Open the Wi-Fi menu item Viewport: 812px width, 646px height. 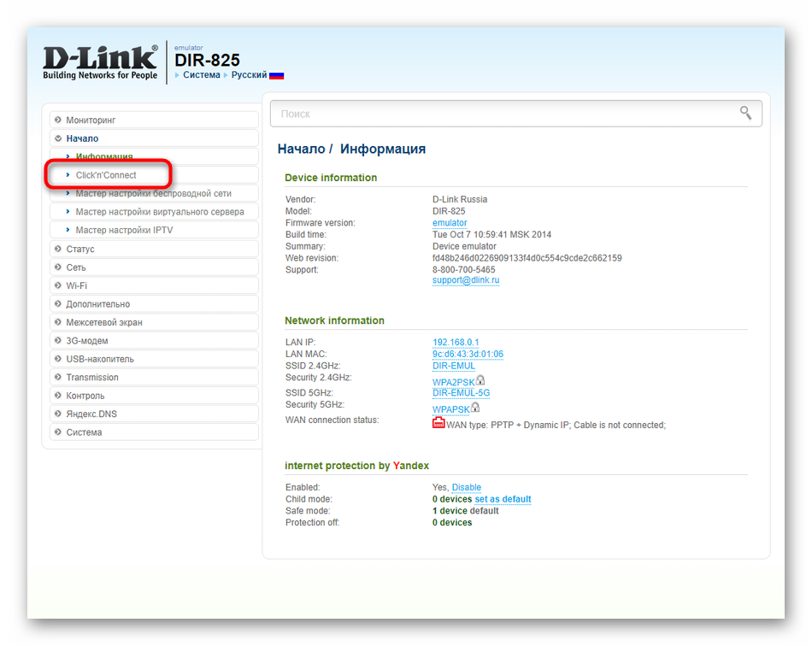pos(154,285)
